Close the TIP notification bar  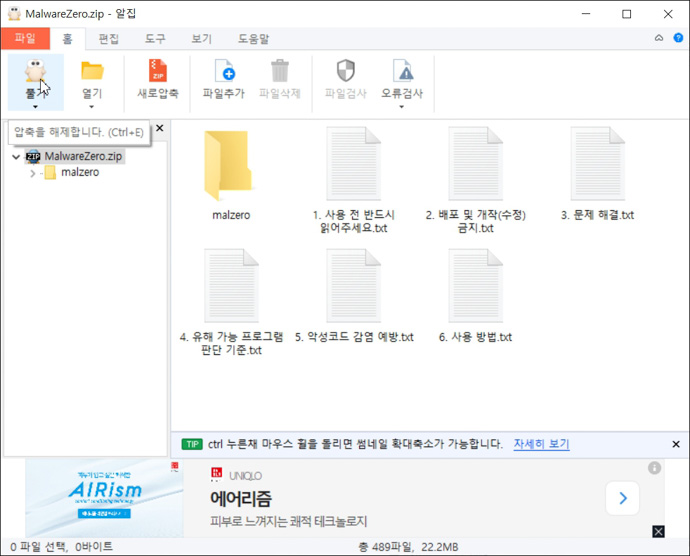point(676,444)
